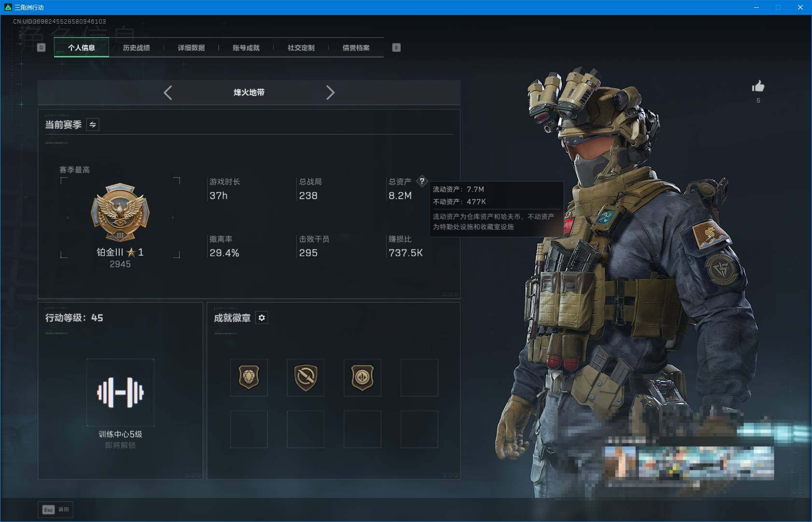Click the 总战局 value 238
This screenshot has width=812, height=522.
[308, 195]
